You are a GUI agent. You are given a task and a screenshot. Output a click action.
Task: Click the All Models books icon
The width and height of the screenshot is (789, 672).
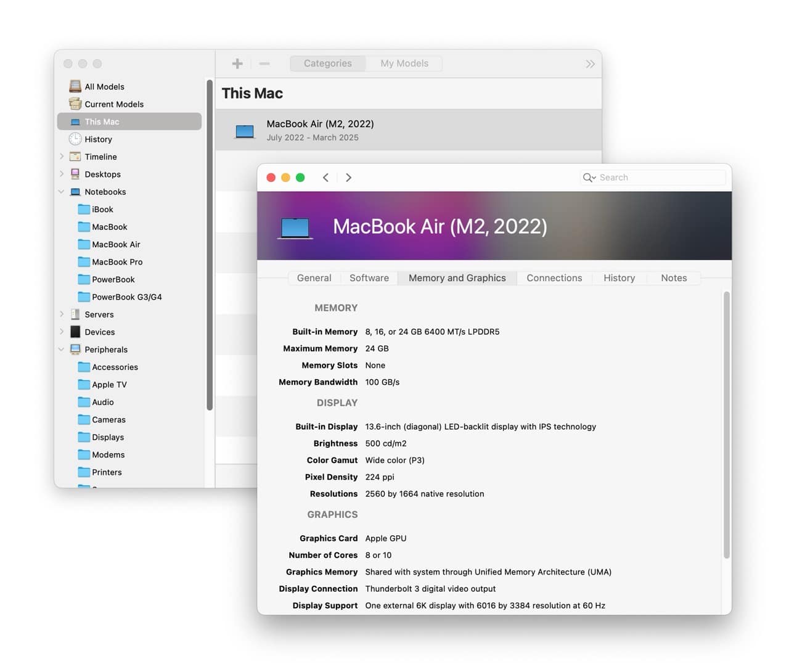75,86
